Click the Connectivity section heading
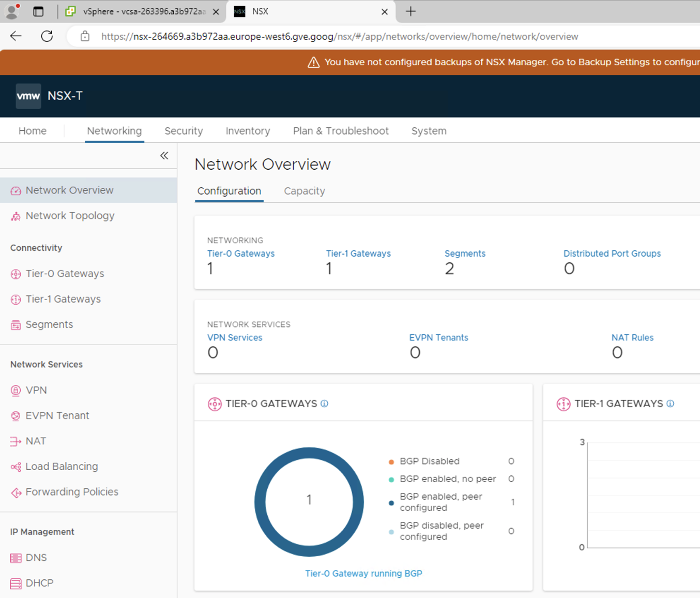 point(36,248)
